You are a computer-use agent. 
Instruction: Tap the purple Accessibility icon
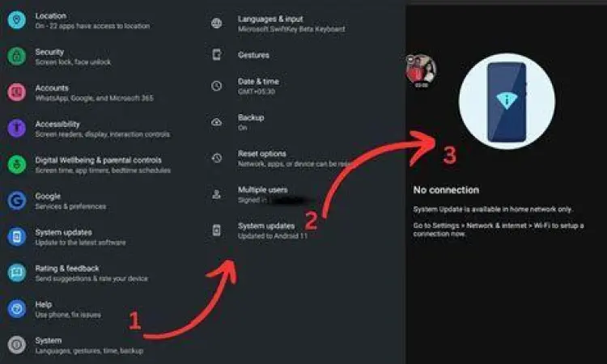(17, 128)
